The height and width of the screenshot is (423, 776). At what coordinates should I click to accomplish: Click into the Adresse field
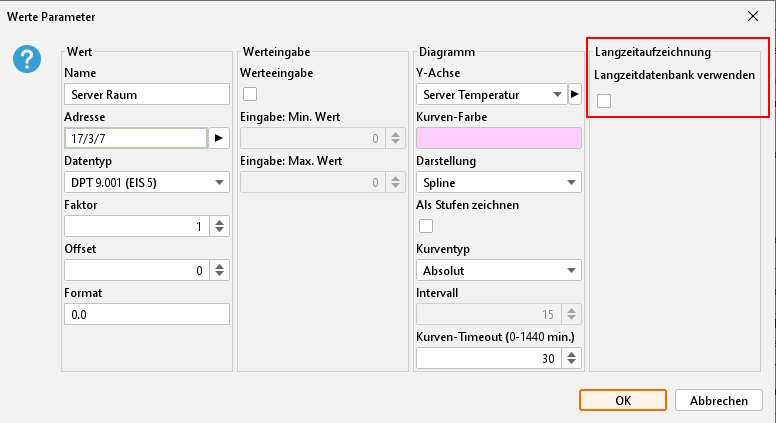135,138
